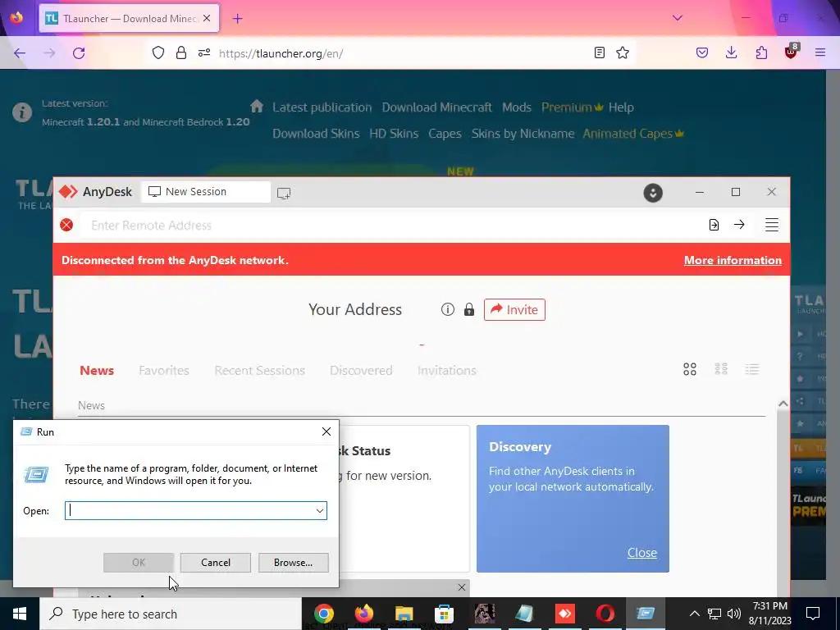Click the info icon next to Your Address

447,309
